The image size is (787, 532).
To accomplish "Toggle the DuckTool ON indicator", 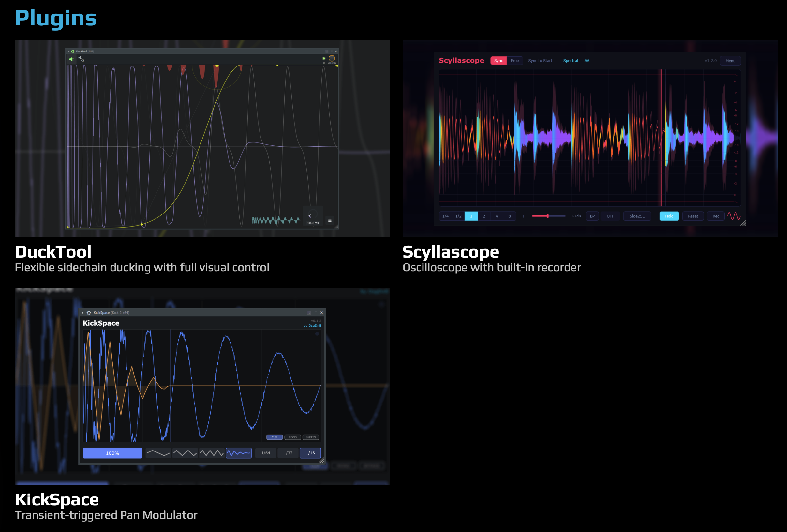I will click(x=324, y=59).
